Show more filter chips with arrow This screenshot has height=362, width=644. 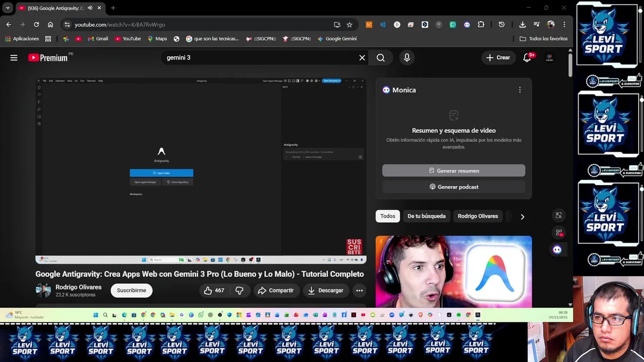click(x=522, y=217)
